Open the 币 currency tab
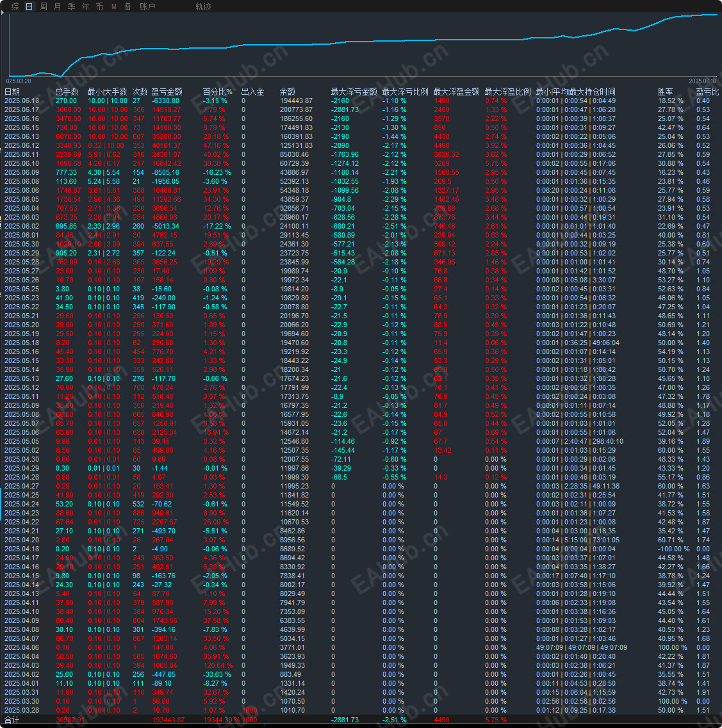The width and height of the screenshot is (722, 728). click(x=99, y=6)
